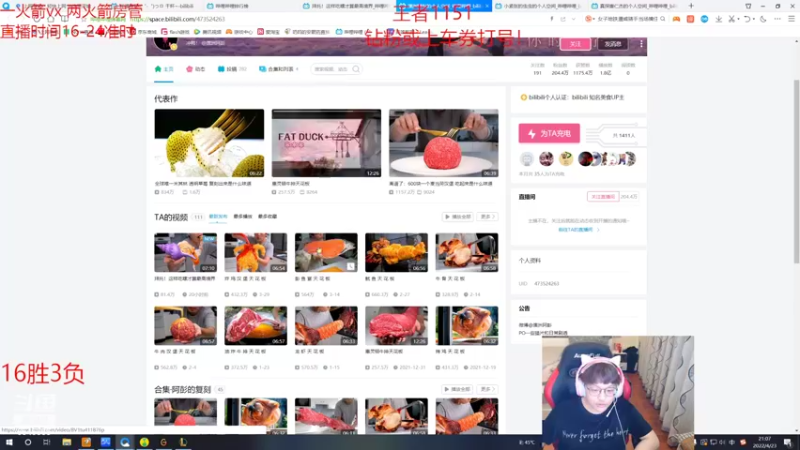This screenshot has height=450, width=800.
Task: Open the red meat ball featured video thumbnail
Action: pyautogui.click(x=443, y=143)
